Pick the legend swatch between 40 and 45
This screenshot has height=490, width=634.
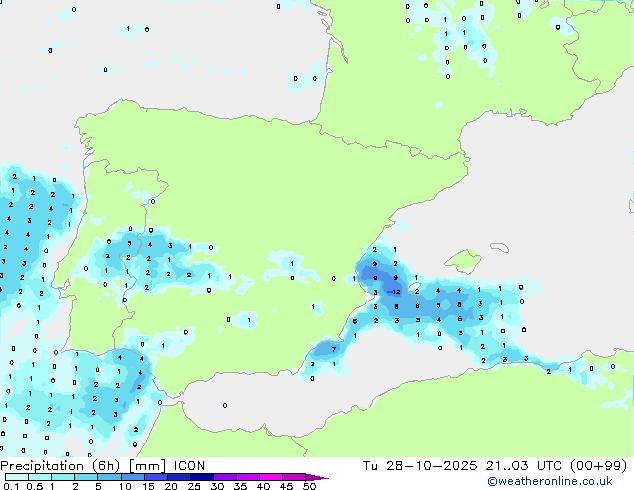(271, 477)
